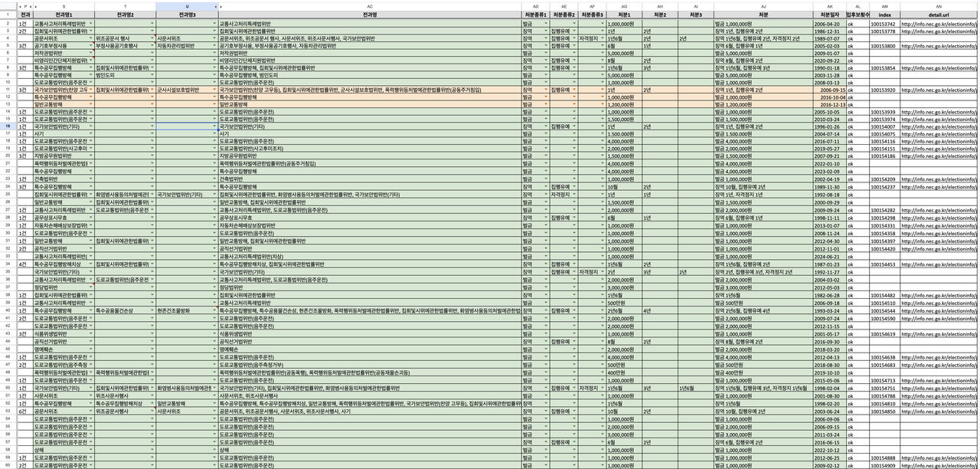
Task: Select date cell 2006-04-20
Action: (x=829, y=24)
